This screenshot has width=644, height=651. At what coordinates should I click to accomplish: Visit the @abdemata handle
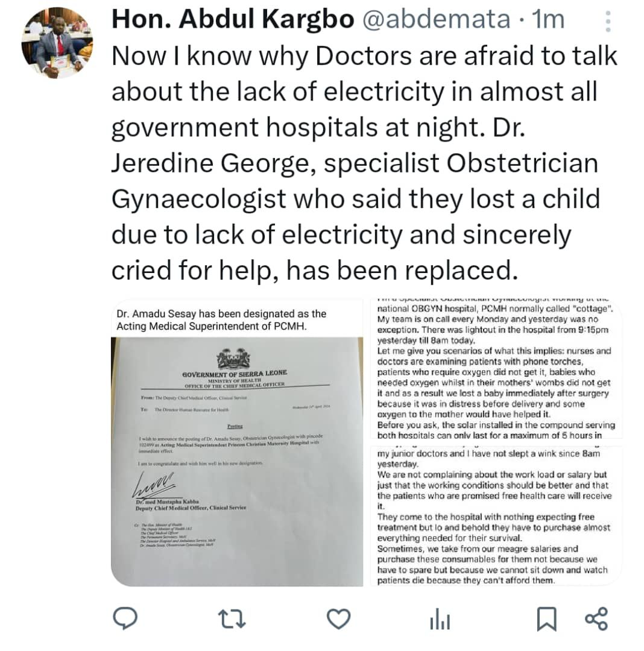coord(436,19)
